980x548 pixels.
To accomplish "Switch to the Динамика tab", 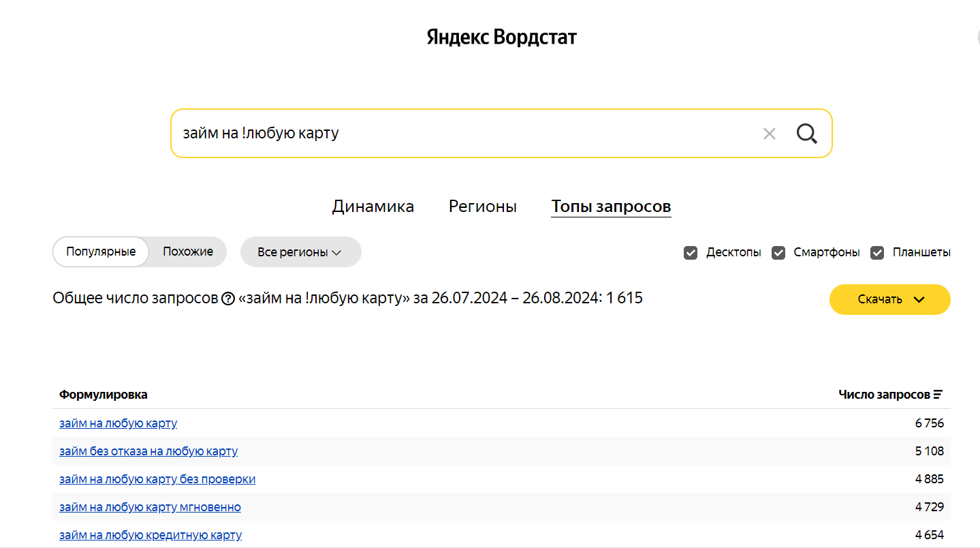I will [373, 207].
